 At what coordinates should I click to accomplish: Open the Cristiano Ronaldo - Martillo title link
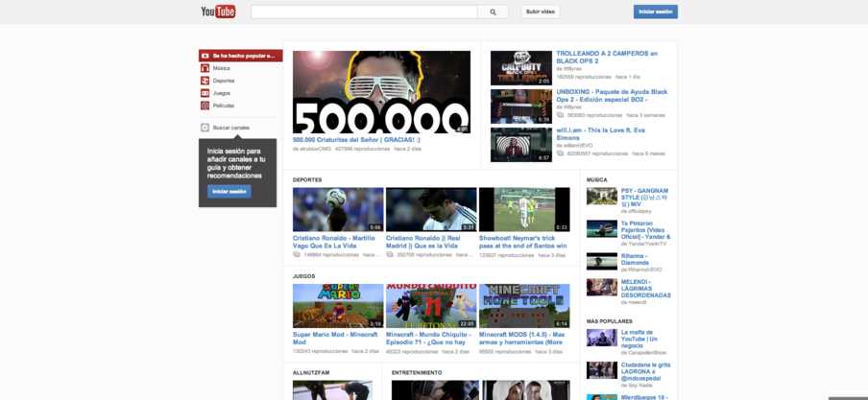click(x=334, y=242)
